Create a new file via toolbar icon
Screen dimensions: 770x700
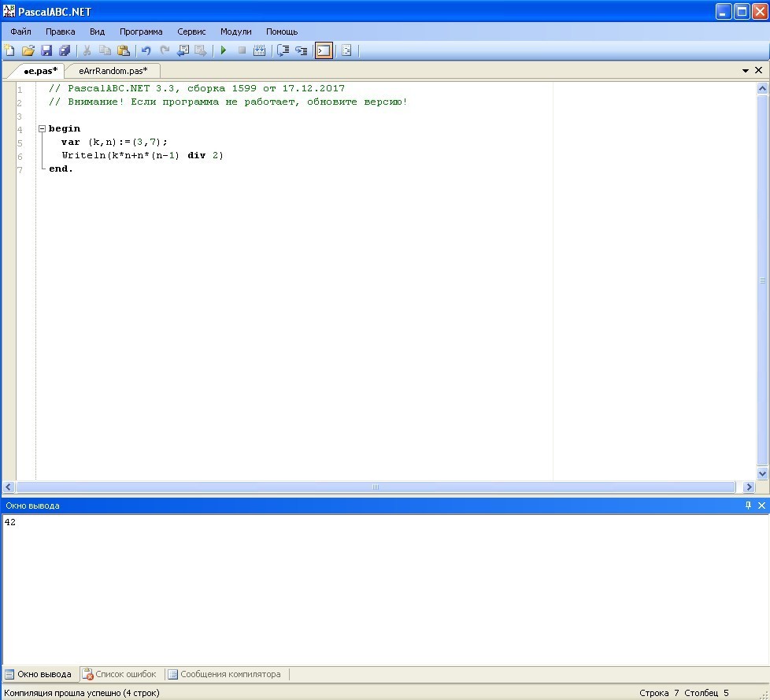9,50
